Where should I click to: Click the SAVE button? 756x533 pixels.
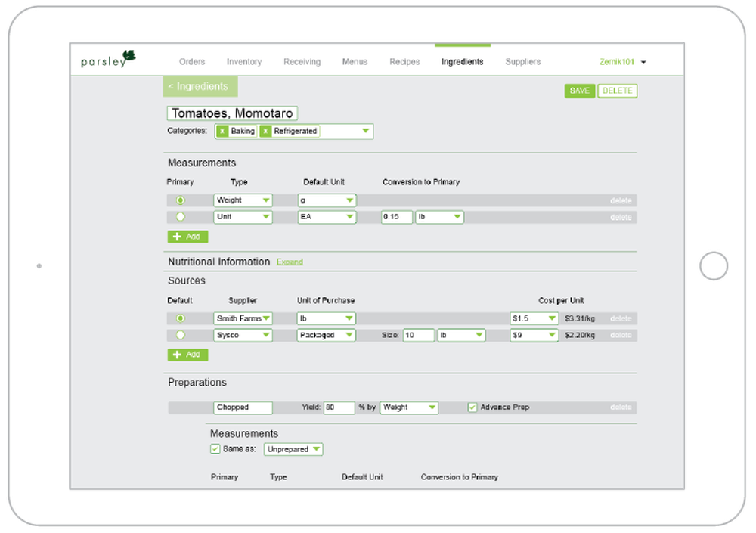point(579,90)
